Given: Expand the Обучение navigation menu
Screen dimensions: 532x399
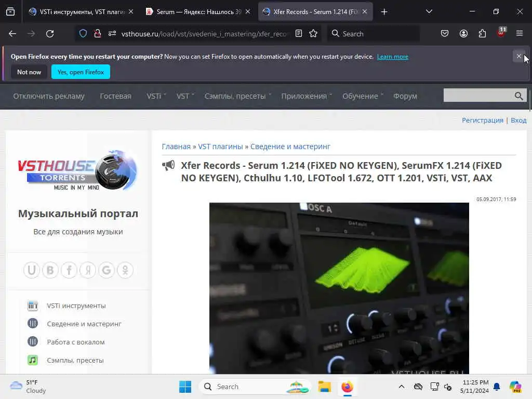Looking at the screenshot, I should 362,96.
